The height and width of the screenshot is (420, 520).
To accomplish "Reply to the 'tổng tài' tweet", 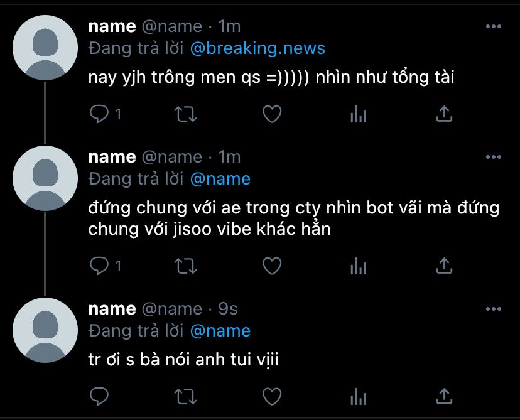I will coord(99,114).
